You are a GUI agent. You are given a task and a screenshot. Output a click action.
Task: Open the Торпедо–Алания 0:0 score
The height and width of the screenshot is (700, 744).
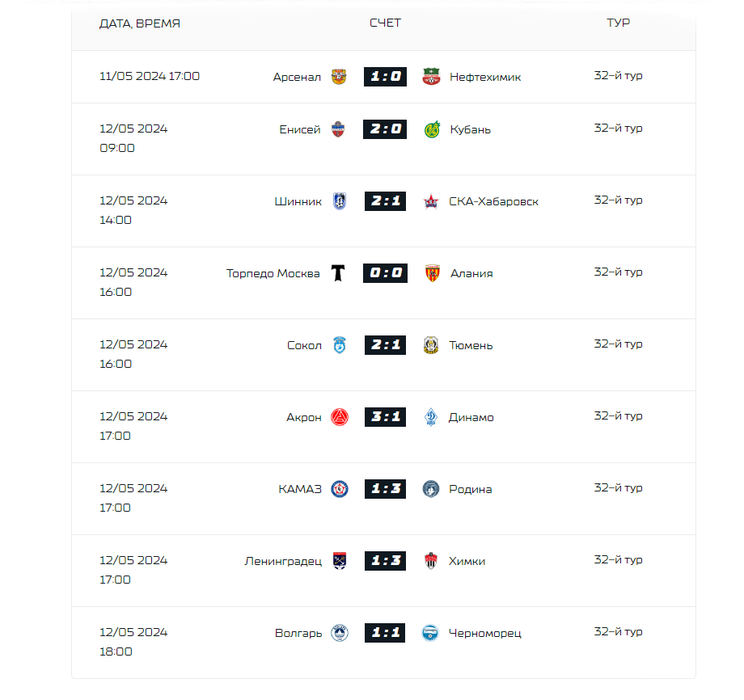385,272
